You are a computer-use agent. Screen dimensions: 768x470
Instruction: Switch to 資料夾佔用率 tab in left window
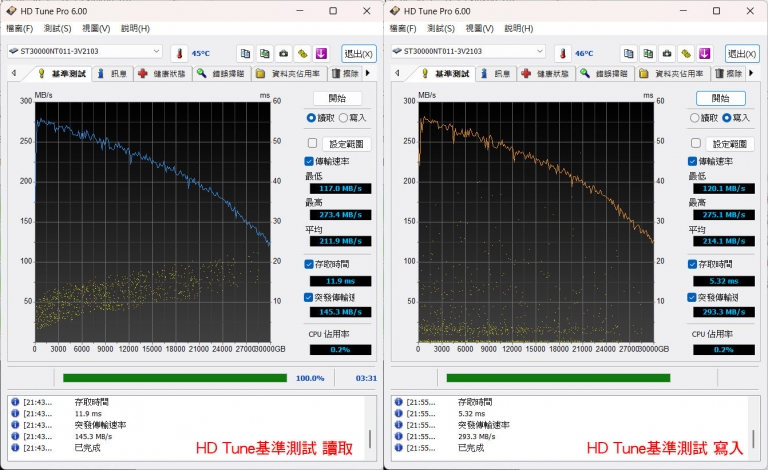pos(289,73)
